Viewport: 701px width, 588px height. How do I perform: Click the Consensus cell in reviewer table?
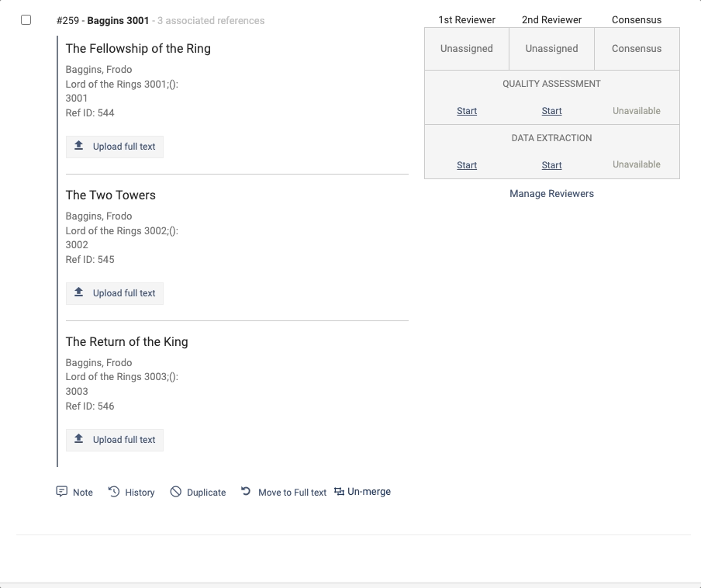coord(637,49)
